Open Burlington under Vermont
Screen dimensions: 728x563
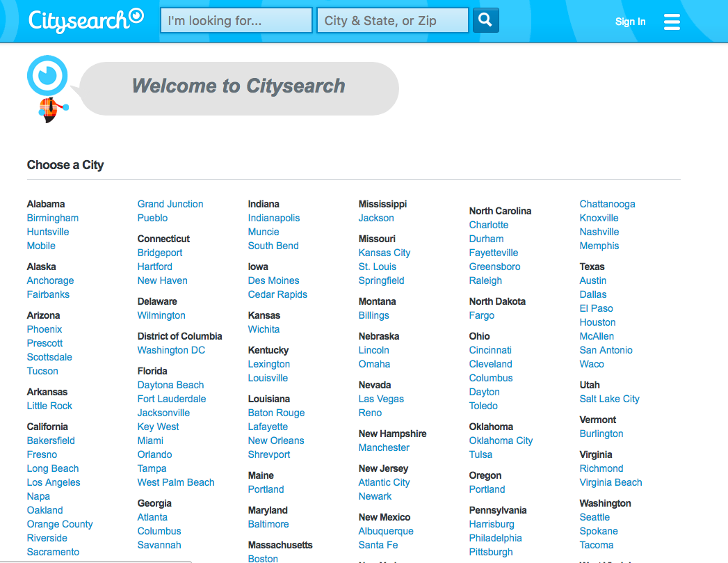pos(601,434)
